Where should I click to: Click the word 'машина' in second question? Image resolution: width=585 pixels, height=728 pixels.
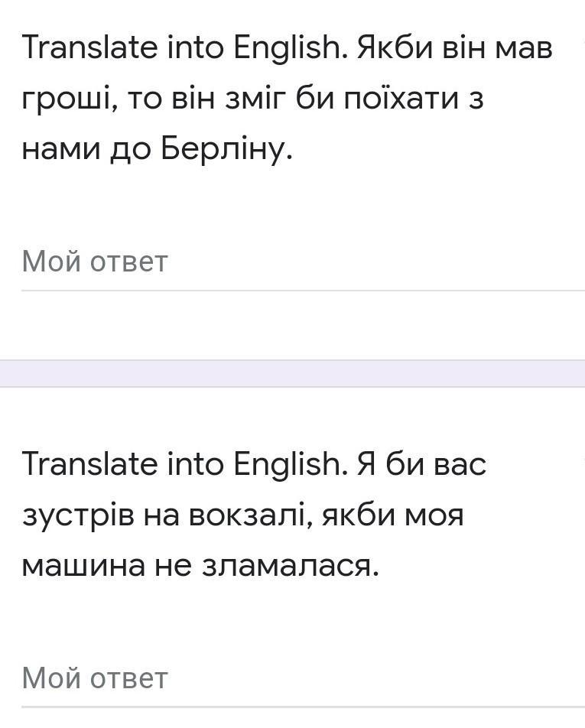click(x=83, y=566)
